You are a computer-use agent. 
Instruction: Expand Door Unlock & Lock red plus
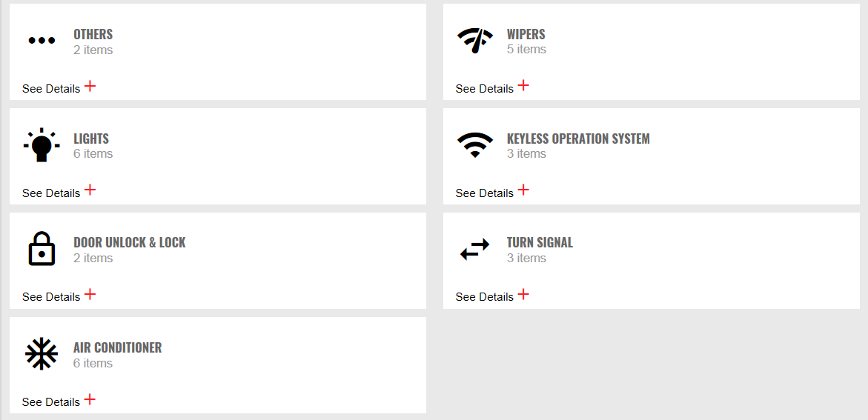pos(90,294)
